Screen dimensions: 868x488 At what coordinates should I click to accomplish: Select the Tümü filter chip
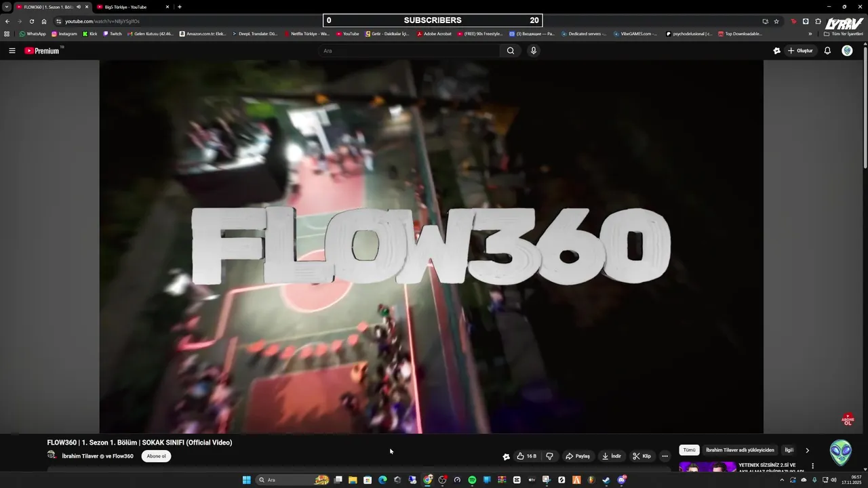[x=689, y=450]
